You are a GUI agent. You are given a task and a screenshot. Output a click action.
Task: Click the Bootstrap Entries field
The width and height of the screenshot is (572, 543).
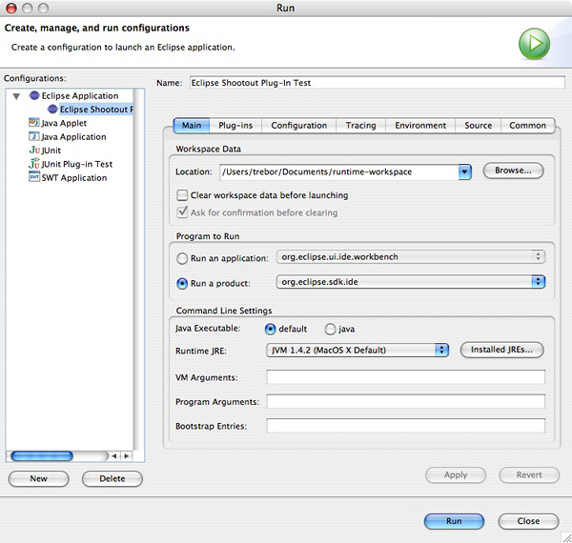(406, 426)
